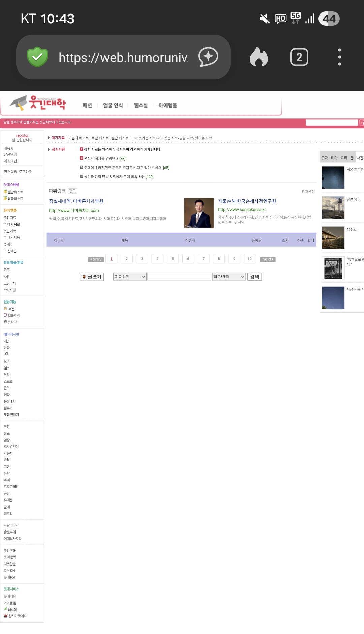
Task: Click the board search text field
Action: (179, 277)
